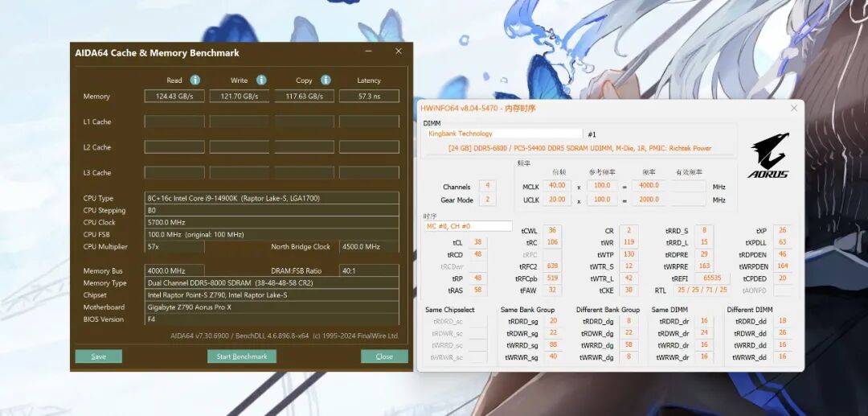Click the empty L2 Cache Write field
Viewport: 868px width, 416px height.
240,147
